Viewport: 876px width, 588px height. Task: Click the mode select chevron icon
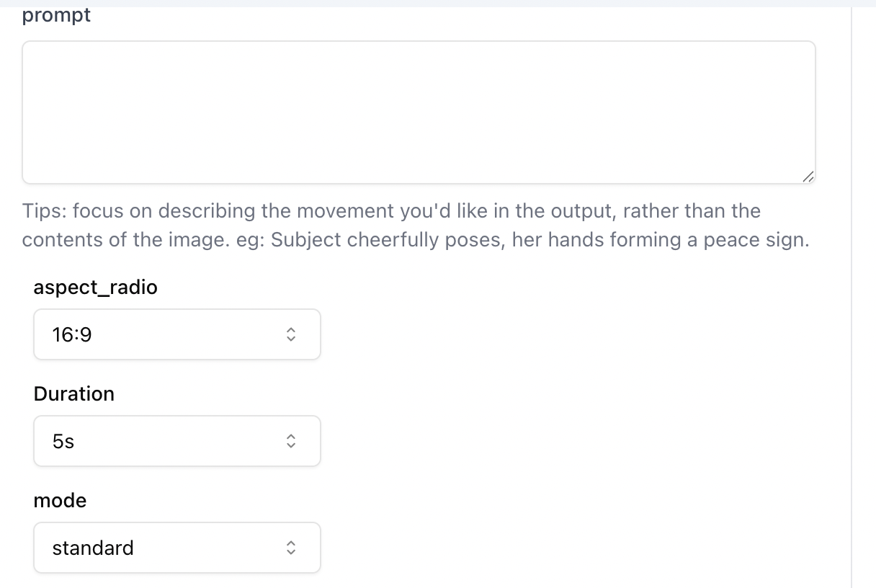click(x=291, y=548)
